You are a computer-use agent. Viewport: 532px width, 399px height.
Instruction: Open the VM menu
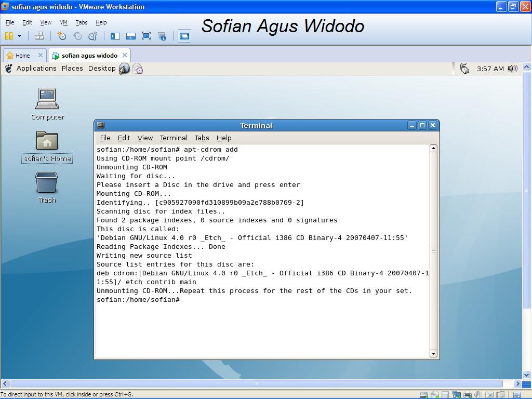(x=64, y=22)
